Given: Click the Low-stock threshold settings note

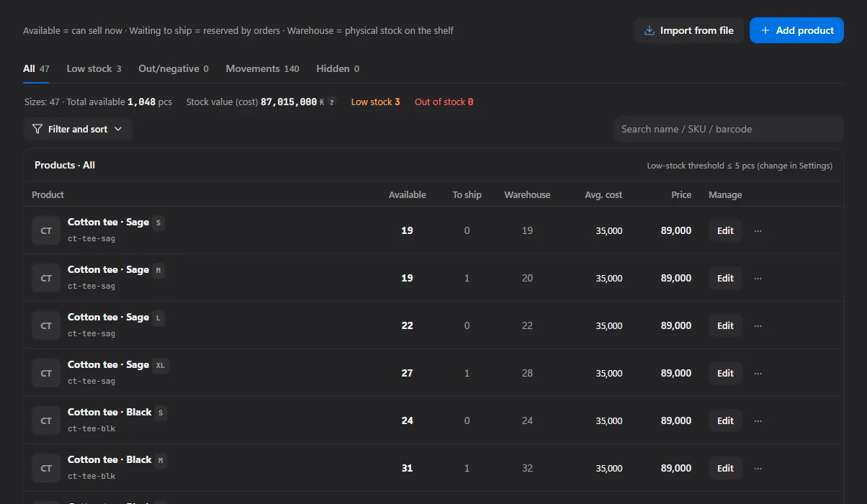Looking at the screenshot, I should coord(740,166).
